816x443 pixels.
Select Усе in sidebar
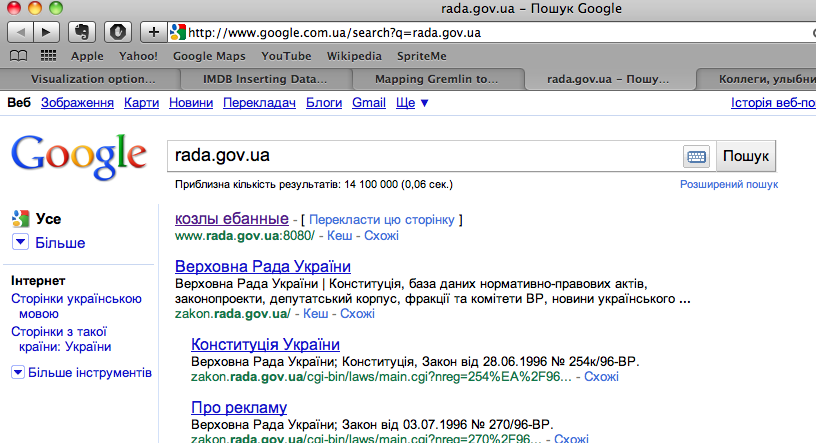tap(48, 219)
